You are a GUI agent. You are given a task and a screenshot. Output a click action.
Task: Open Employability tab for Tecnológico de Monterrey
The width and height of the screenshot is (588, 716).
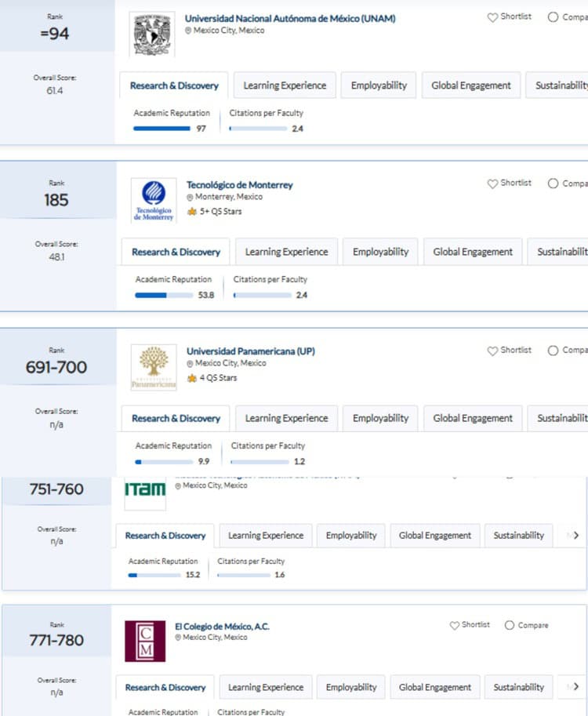pyautogui.click(x=380, y=252)
